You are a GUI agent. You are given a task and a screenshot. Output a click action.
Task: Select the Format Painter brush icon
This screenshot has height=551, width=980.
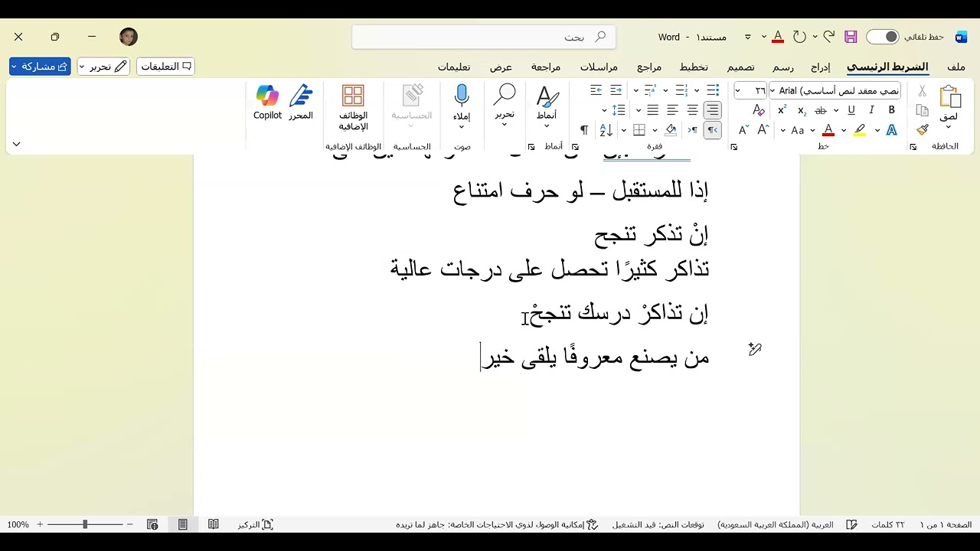922,130
